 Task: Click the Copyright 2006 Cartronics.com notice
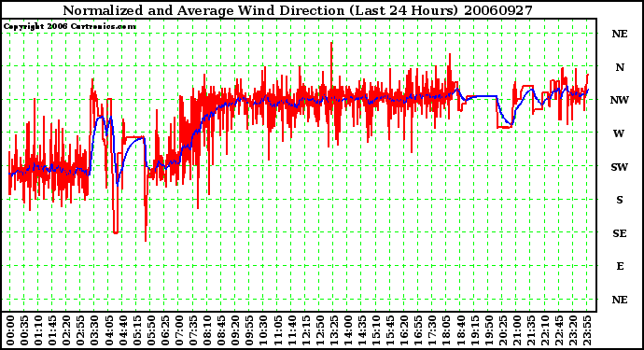[x=69, y=27]
